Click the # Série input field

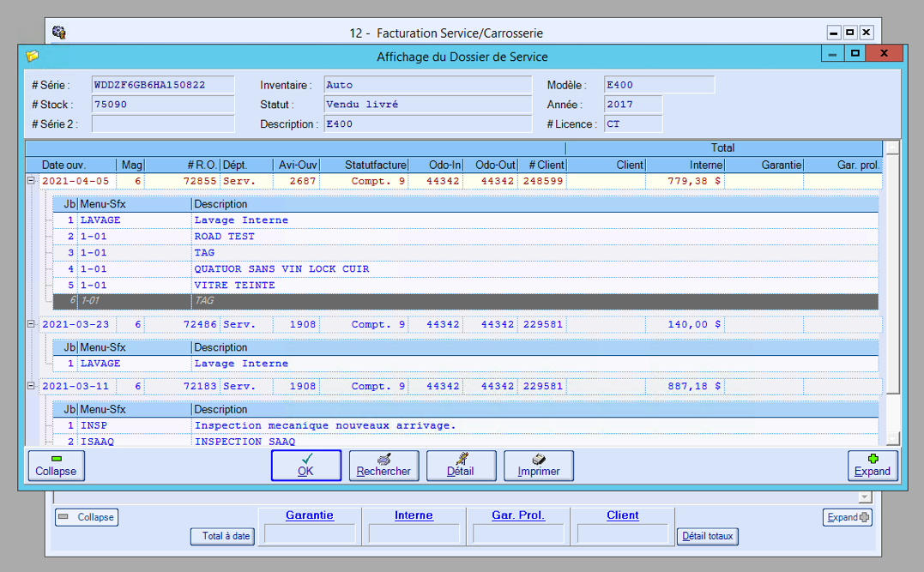pyautogui.click(x=163, y=85)
